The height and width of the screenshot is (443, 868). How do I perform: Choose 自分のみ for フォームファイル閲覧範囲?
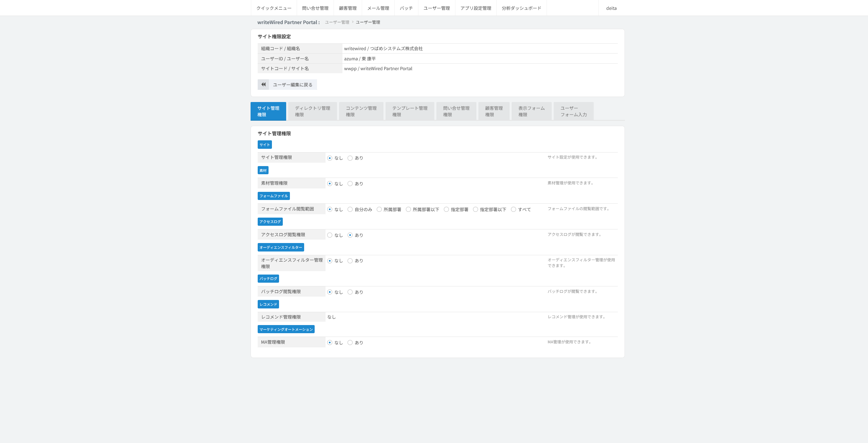pos(350,209)
